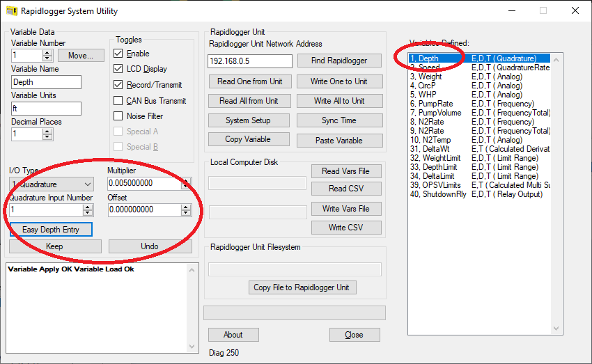The height and width of the screenshot is (364, 592).
Task: Select '2, Speed' in variables list
Action: click(479, 68)
